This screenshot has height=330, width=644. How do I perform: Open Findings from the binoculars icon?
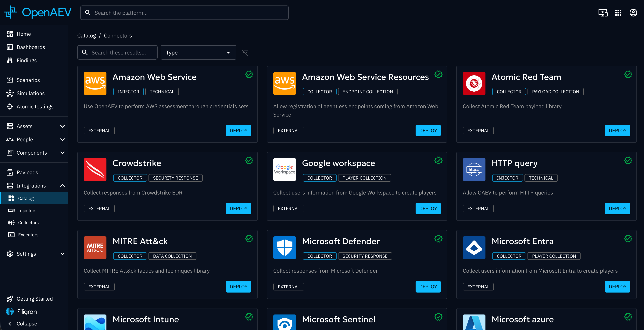pos(10,60)
